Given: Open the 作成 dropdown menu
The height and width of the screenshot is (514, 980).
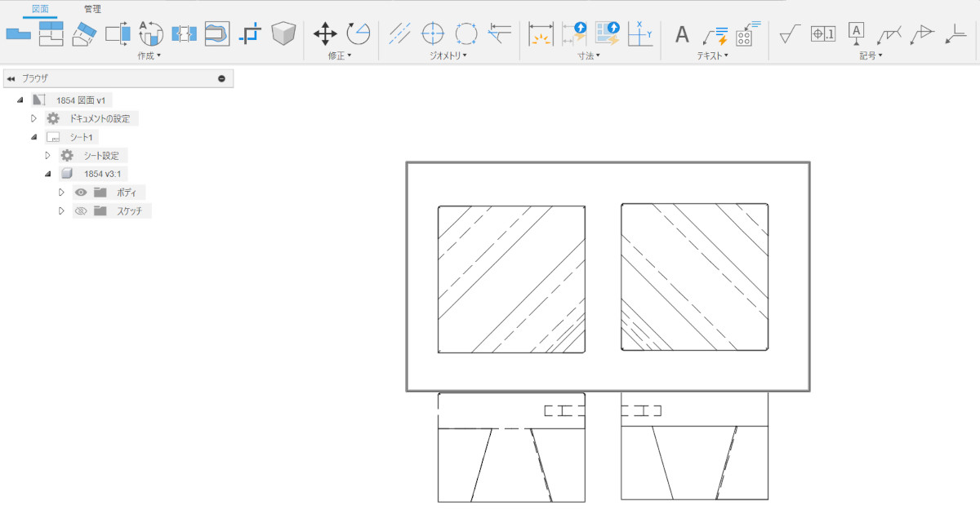Looking at the screenshot, I should [149, 55].
